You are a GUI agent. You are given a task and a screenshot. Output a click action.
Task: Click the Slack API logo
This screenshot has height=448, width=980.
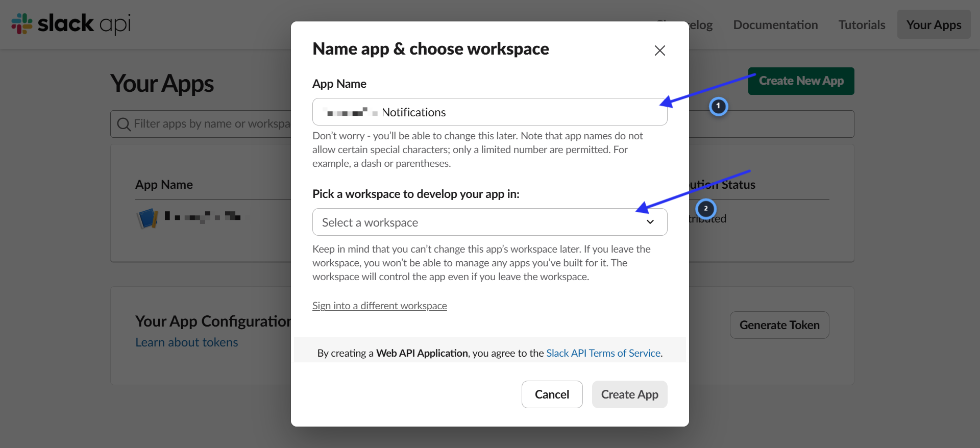[x=71, y=24]
